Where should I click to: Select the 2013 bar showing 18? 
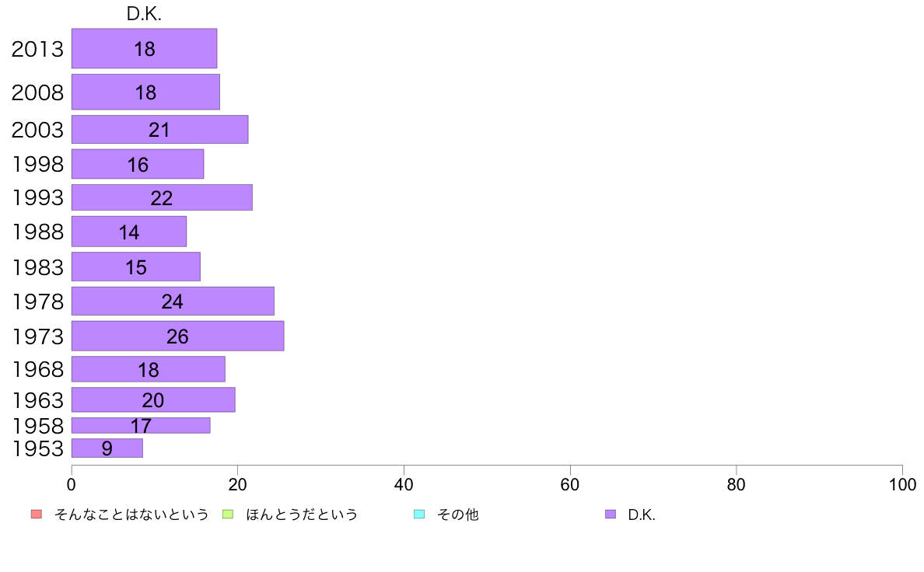[145, 48]
